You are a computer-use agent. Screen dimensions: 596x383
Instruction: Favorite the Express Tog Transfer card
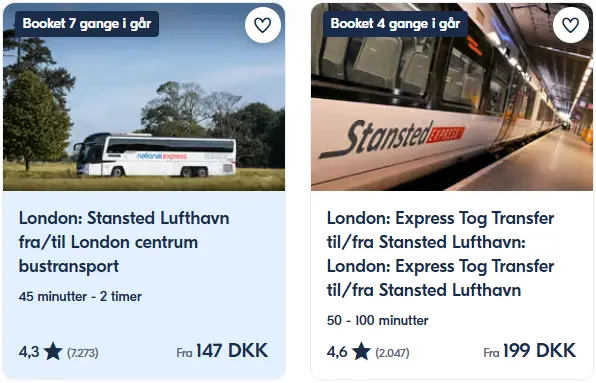click(x=571, y=25)
